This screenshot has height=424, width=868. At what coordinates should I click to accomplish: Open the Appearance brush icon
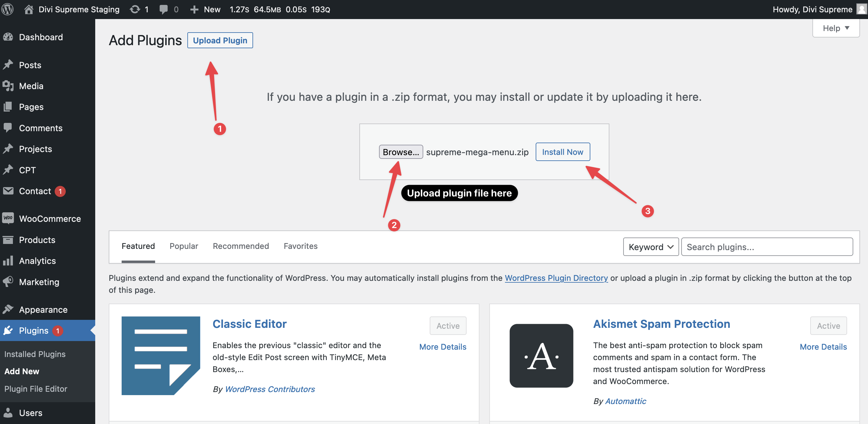click(x=8, y=309)
